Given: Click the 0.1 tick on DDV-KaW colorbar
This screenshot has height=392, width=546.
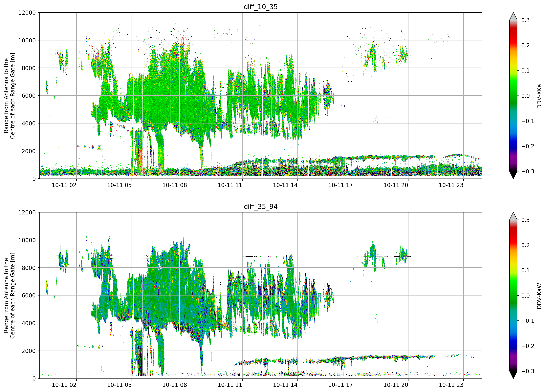Looking at the screenshot, I should [x=526, y=270].
